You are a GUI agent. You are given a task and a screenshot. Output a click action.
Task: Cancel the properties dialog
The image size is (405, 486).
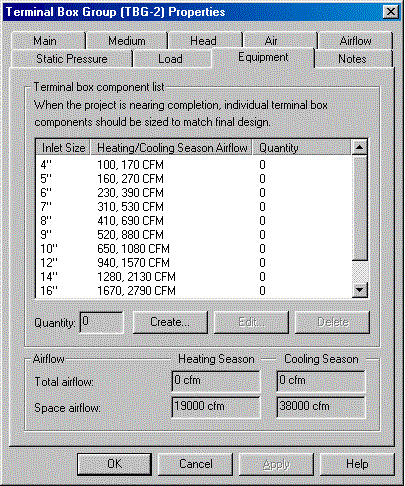195,464
